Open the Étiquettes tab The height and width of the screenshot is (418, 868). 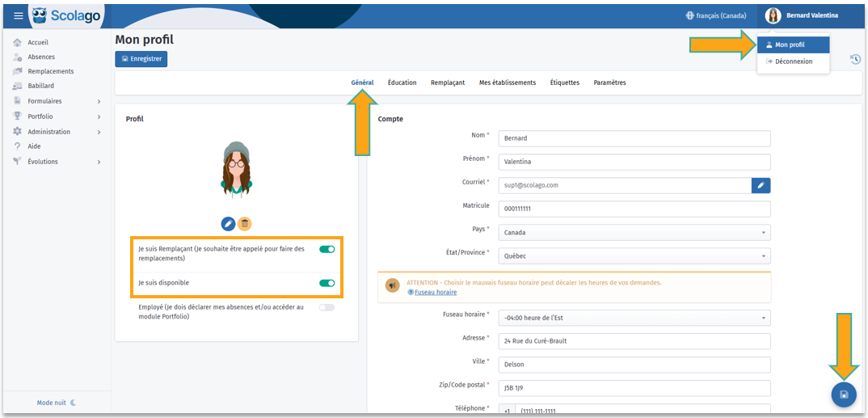point(565,82)
